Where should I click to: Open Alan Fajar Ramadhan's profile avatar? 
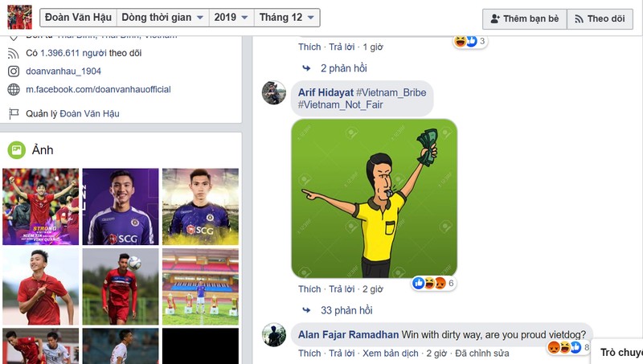point(274,335)
